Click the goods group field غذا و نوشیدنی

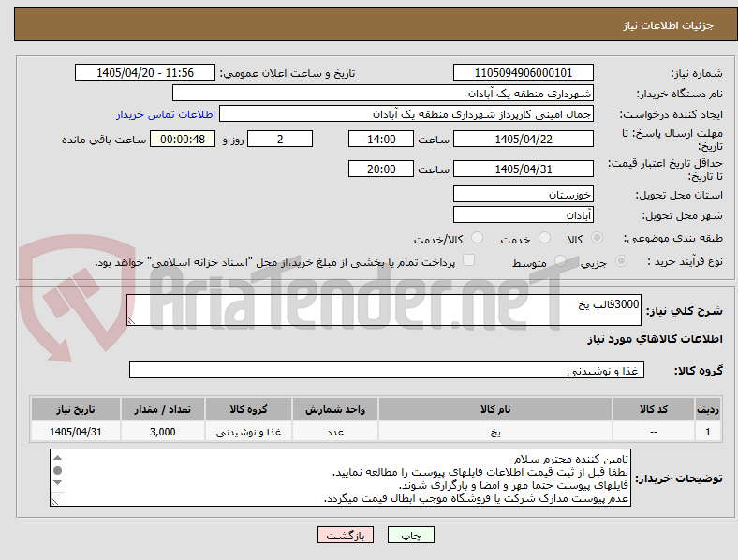tap(387, 370)
